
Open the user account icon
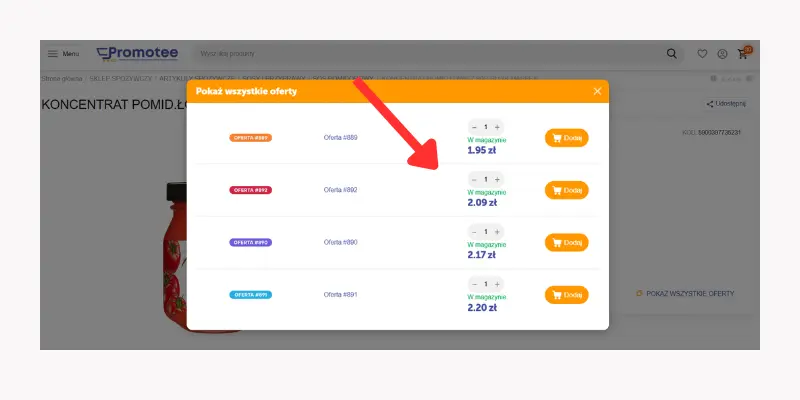pos(722,53)
